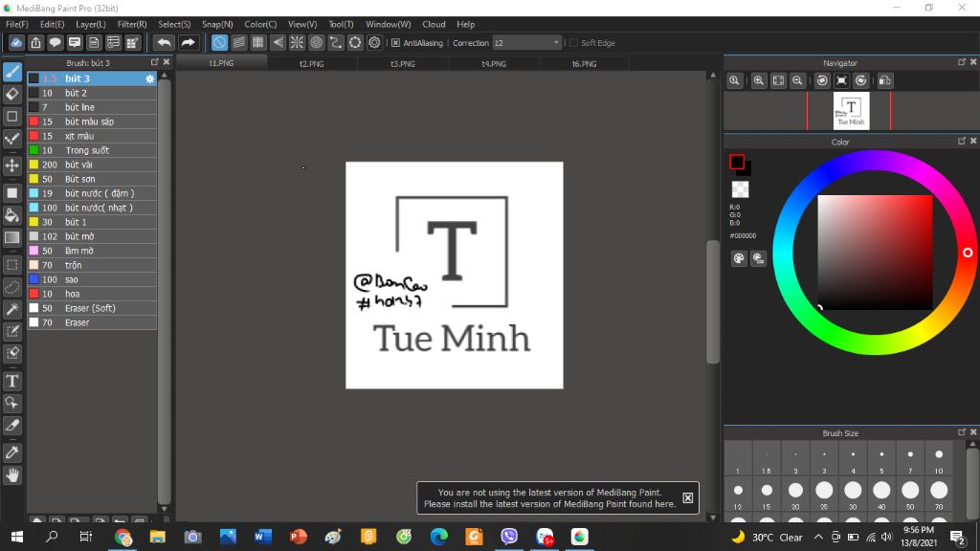This screenshot has height=551, width=980.
Task: Select the Eraser (Soft) brush
Action: tap(91, 309)
